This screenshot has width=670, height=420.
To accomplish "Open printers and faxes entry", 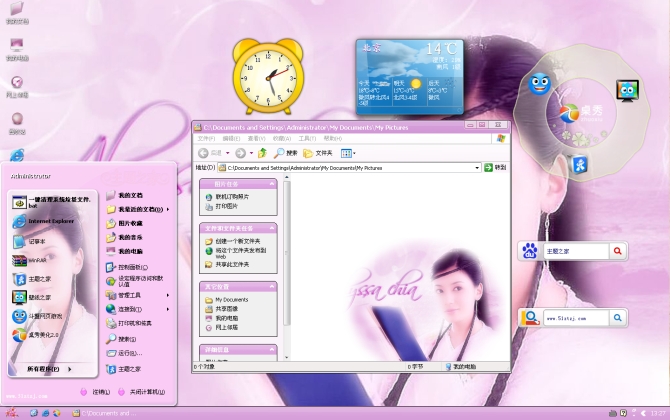I will tap(129, 323).
